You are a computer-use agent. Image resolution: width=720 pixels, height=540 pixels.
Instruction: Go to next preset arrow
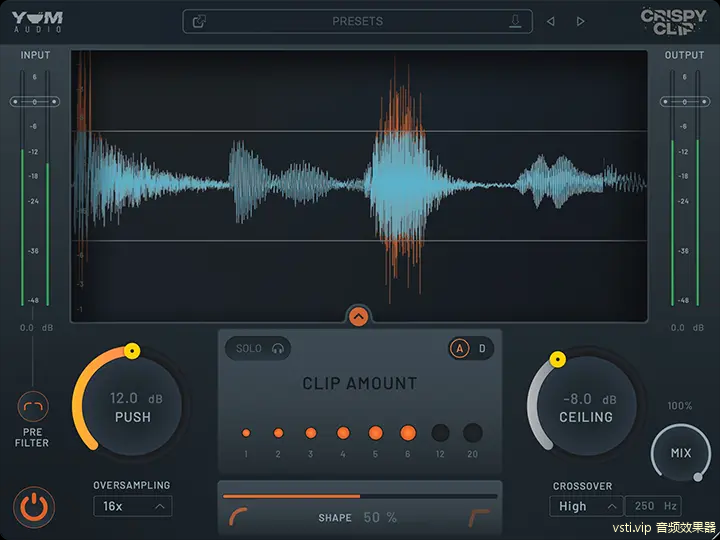(580, 21)
